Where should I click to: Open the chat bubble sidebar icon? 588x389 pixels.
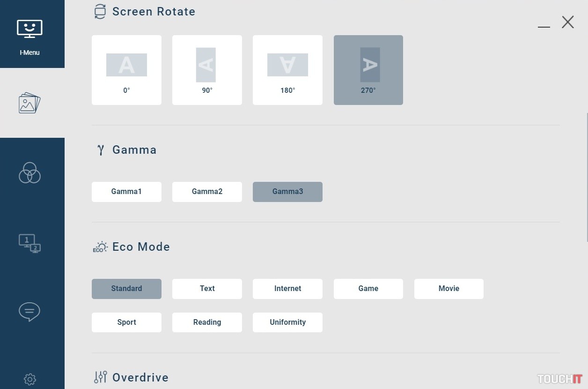click(x=30, y=312)
